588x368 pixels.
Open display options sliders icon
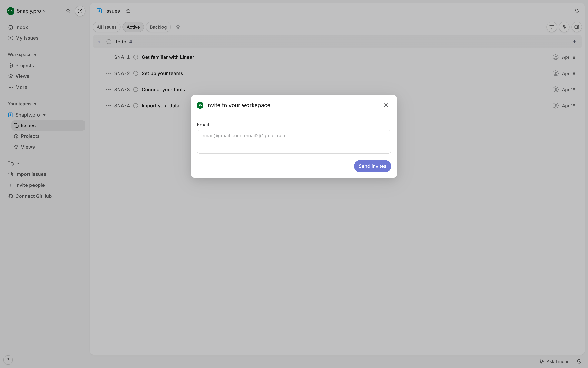pyautogui.click(x=564, y=27)
